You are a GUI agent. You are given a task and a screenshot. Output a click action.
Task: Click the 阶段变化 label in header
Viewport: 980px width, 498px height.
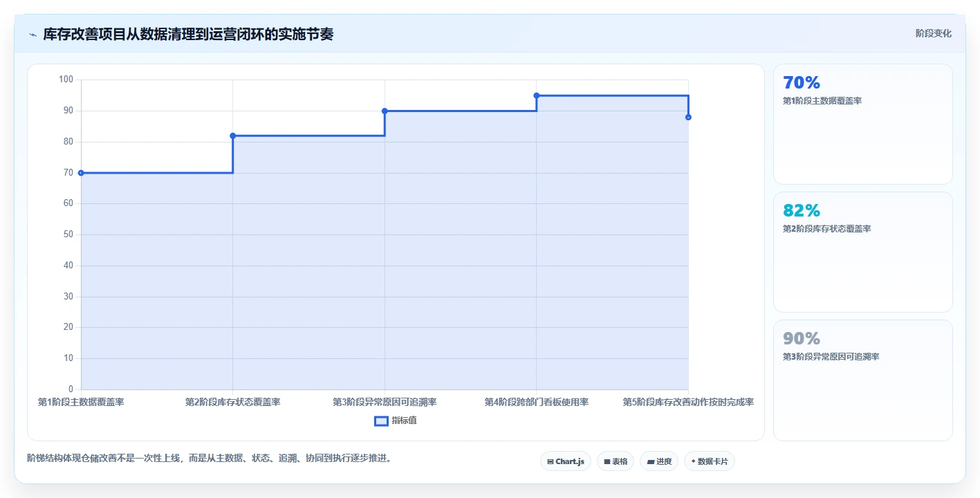tap(933, 33)
